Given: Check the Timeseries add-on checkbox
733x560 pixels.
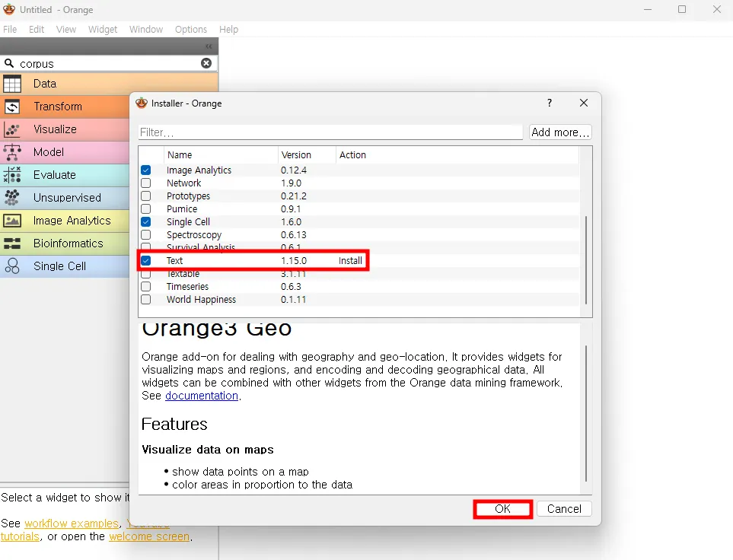Looking at the screenshot, I should click(x=146, y=287).
